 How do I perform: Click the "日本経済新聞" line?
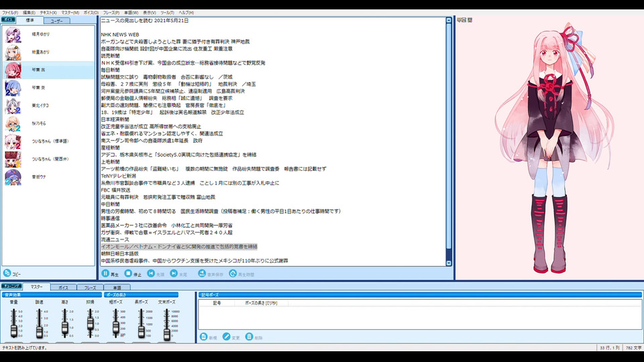click(115, 119)
